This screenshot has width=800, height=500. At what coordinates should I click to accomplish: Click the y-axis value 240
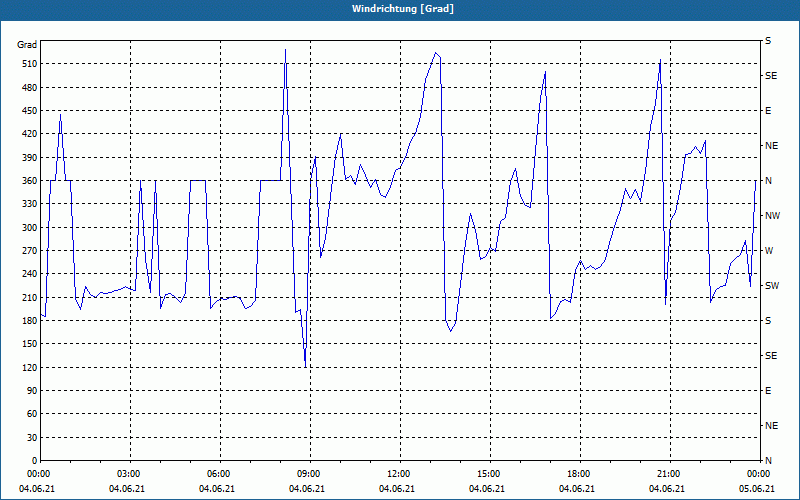pos(30,274)
